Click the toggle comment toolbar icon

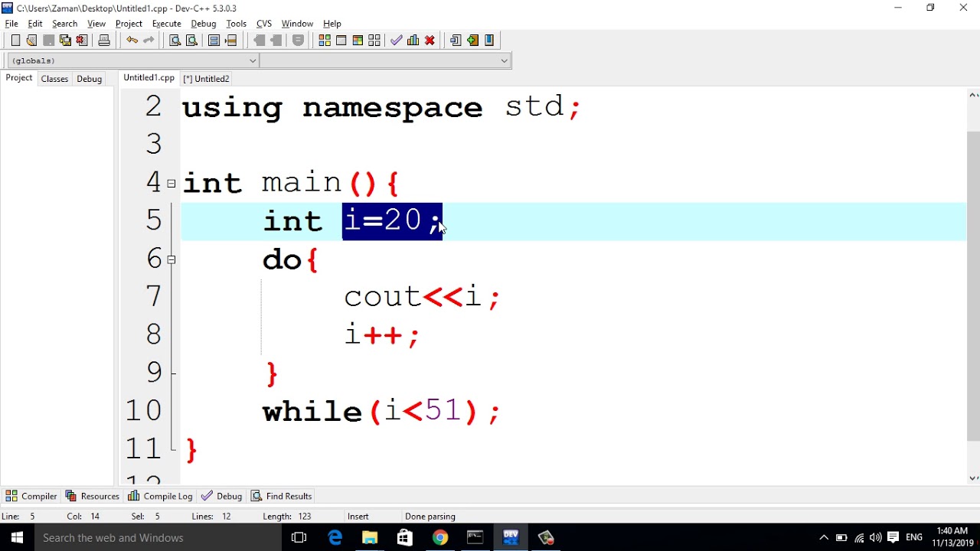tap(299, 41)
